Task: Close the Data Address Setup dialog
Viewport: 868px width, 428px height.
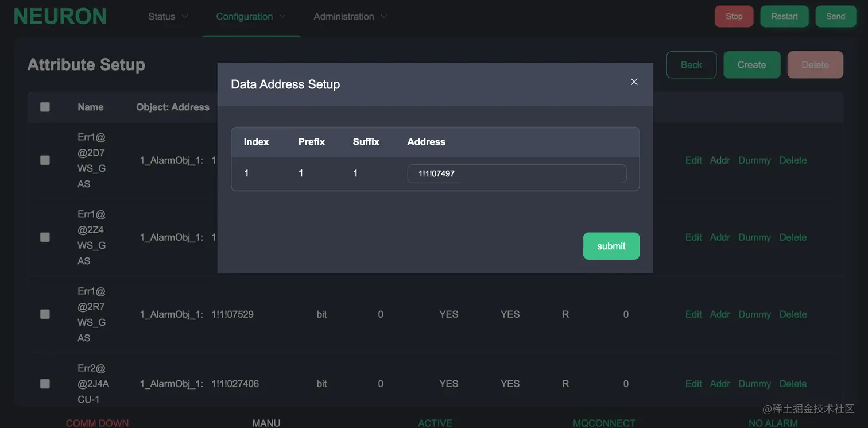Action: [634, 82]
